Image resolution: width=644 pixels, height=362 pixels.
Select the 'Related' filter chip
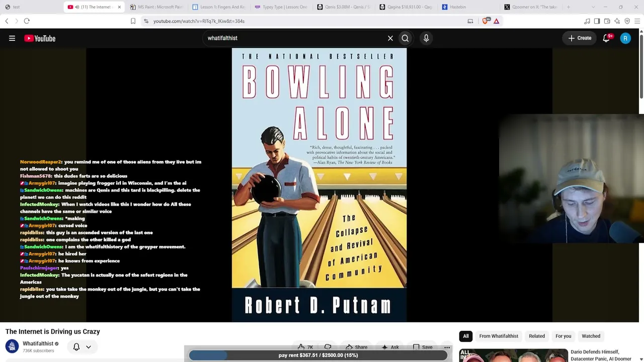click(537, 336)
